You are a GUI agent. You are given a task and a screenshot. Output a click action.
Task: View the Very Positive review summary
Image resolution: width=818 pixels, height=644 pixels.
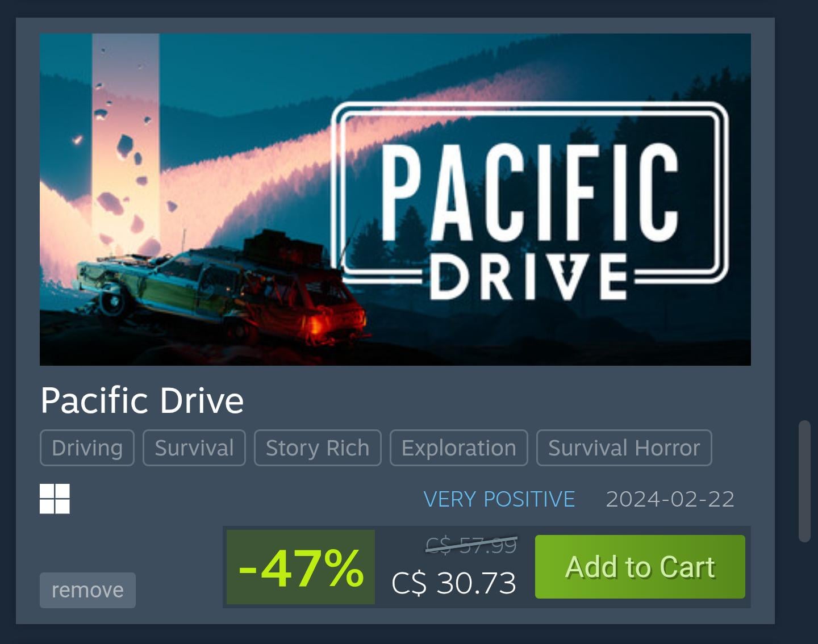(x=499, y=499)
